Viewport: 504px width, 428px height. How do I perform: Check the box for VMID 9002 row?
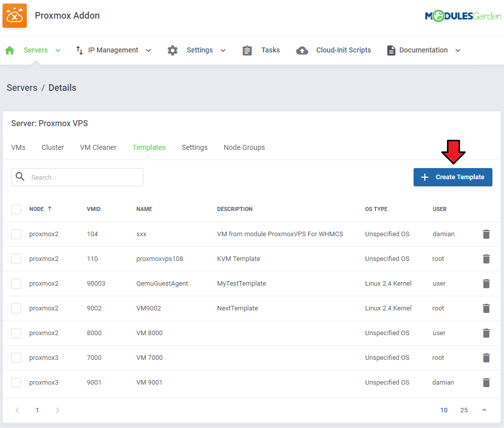click(x=16, y=308)
